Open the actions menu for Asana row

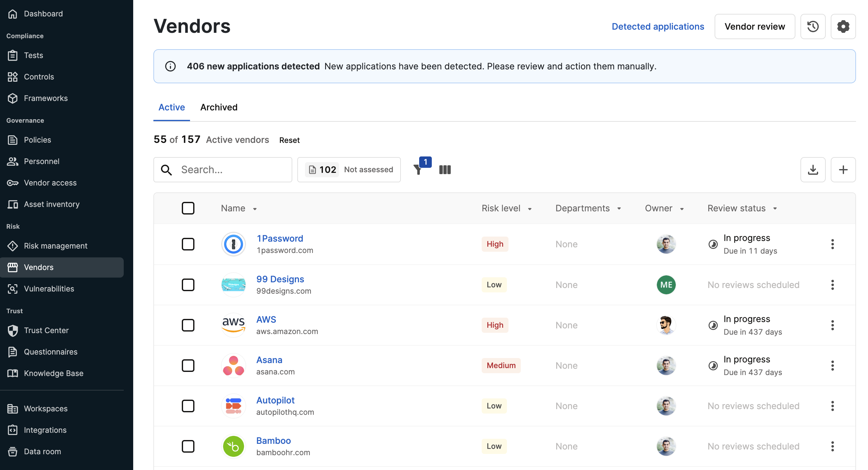(833, 365)
